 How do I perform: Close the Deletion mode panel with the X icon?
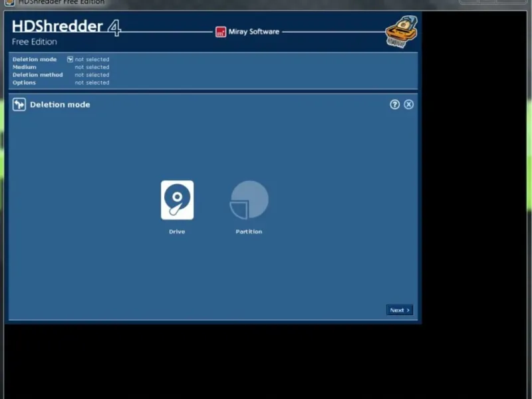(408, 104)
